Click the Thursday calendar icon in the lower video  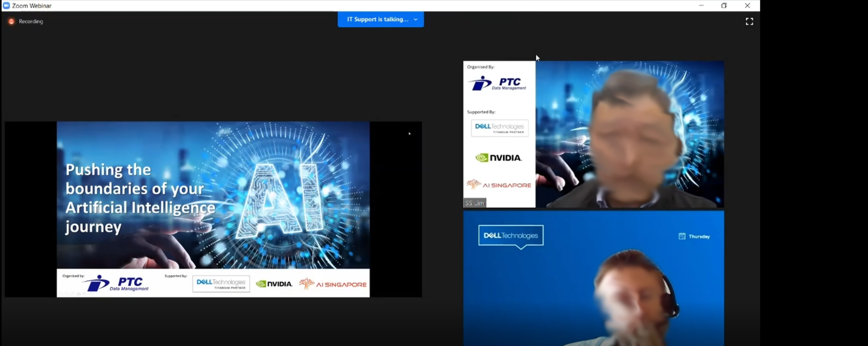pyautogui.click(x=682, y=236)
